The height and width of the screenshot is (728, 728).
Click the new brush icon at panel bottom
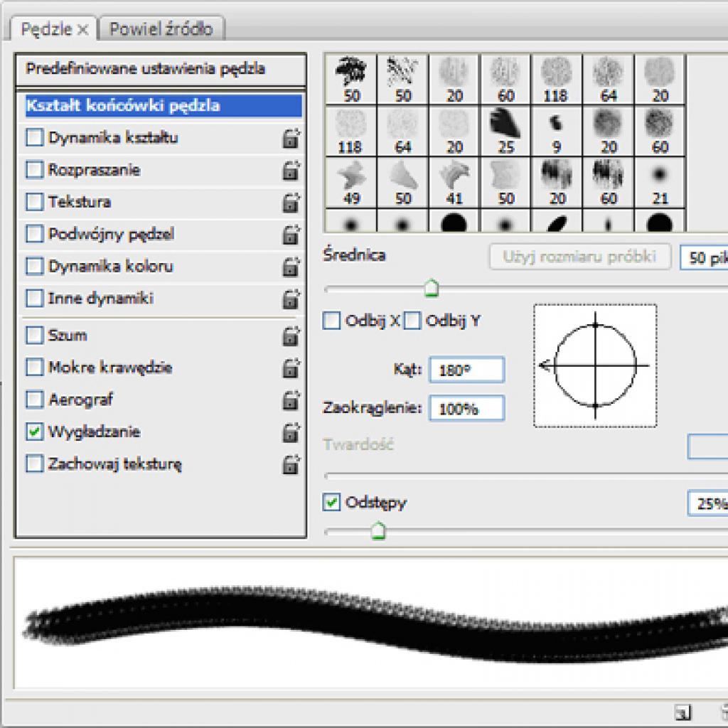tap(683, 711)
